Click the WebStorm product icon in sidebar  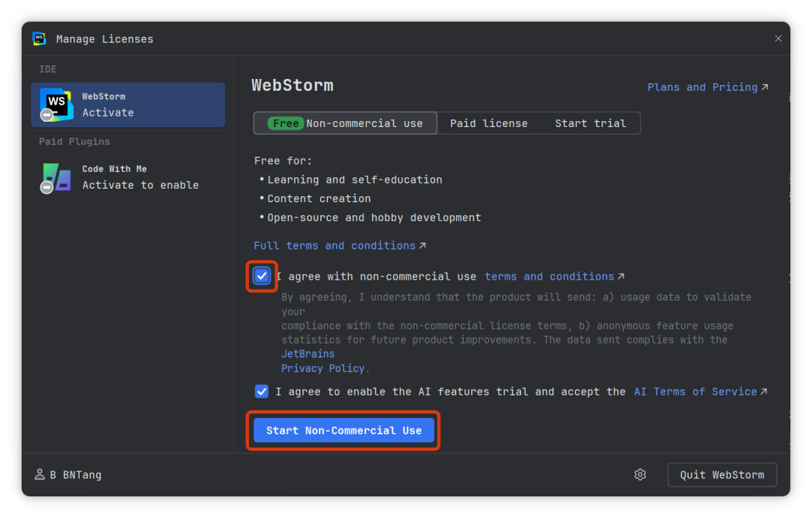click(56, 104)
